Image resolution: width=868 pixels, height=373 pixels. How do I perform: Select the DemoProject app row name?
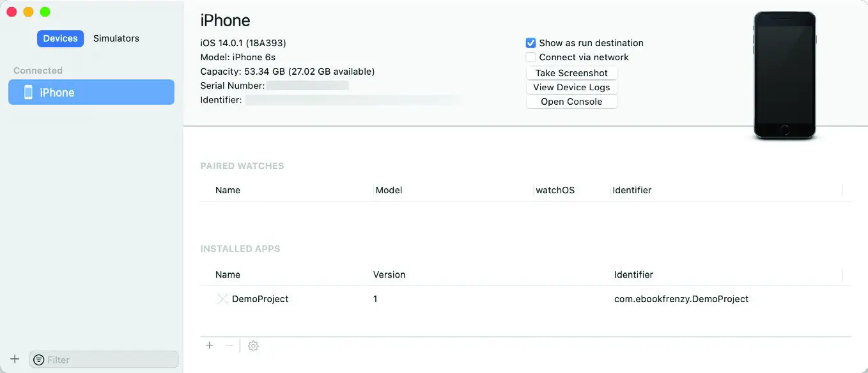pyautogui.click(x=260, y=299)
